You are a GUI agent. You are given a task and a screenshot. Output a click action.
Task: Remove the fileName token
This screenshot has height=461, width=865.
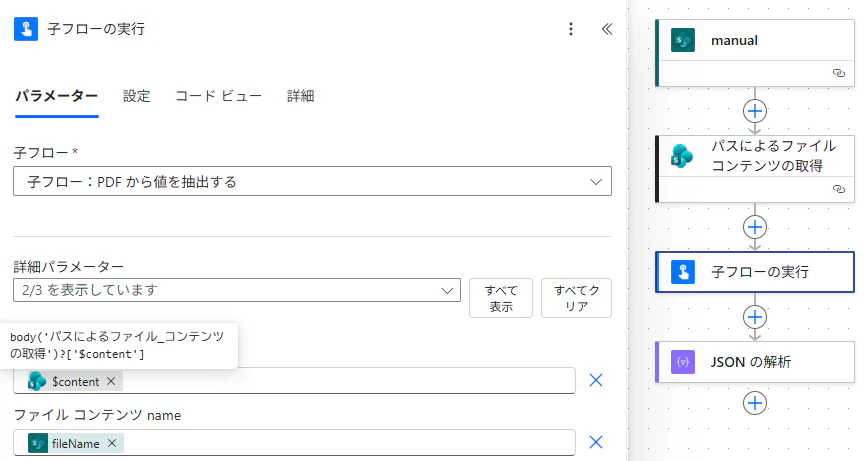112,443
